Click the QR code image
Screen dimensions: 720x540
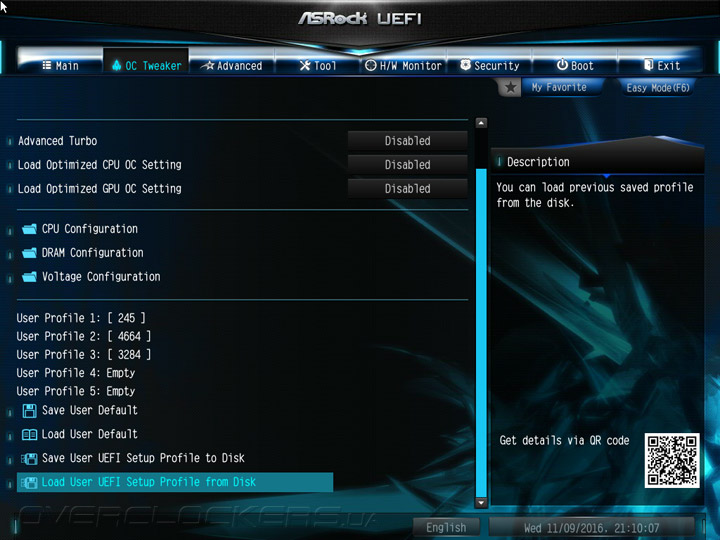click(672, 460)
